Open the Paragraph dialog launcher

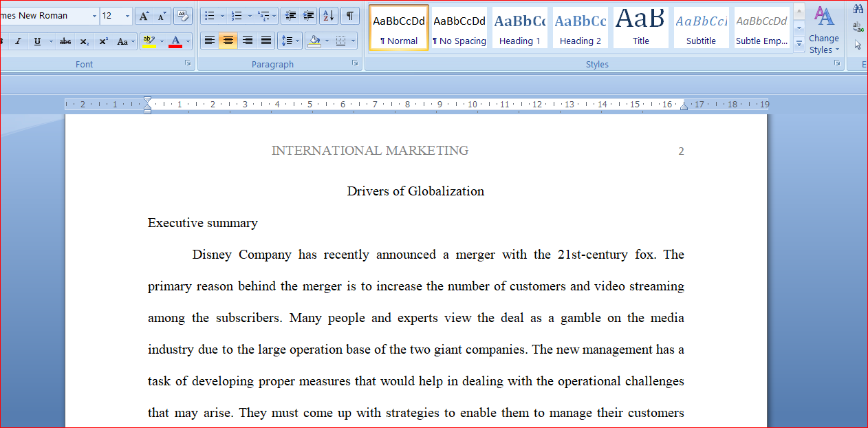point(355,63)
